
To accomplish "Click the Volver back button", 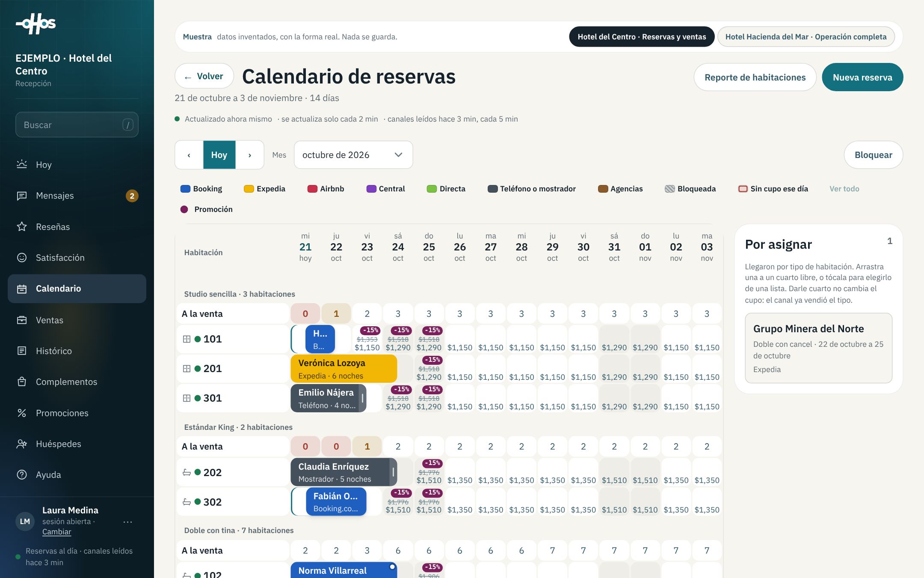I will pyautogui.click(x=204, y=76).
